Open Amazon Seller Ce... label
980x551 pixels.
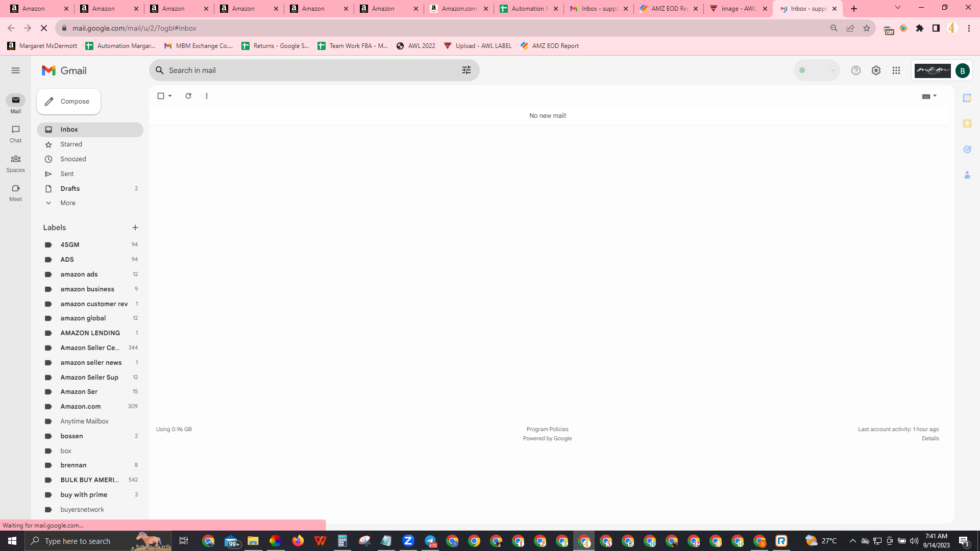[x=90, y=348]
